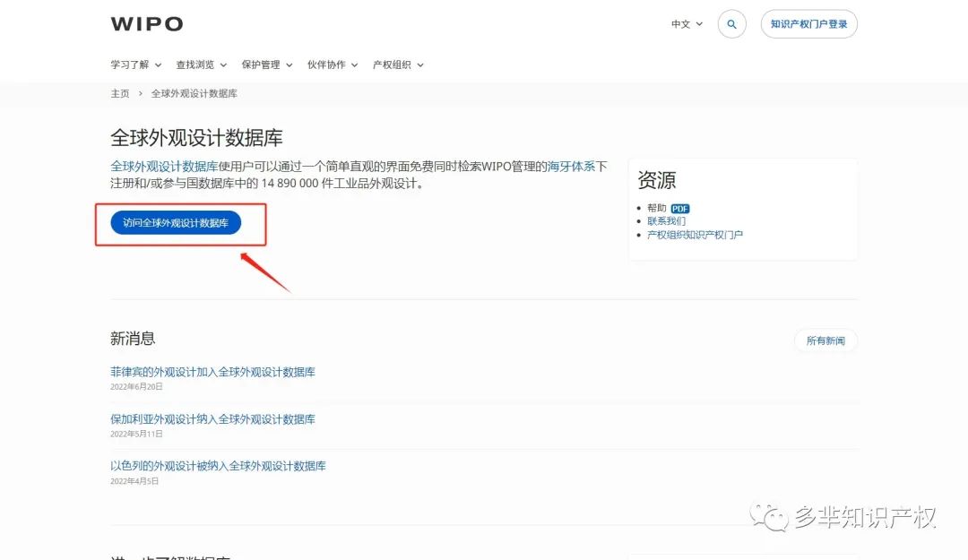
Task: Open the 联系我们 link
Action: click(x=666, y=221)
